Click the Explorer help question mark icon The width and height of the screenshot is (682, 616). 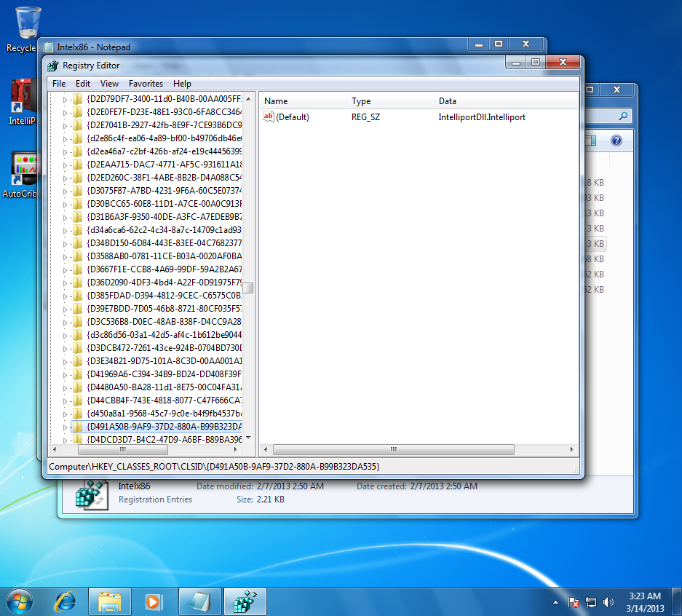click(616, 141)
